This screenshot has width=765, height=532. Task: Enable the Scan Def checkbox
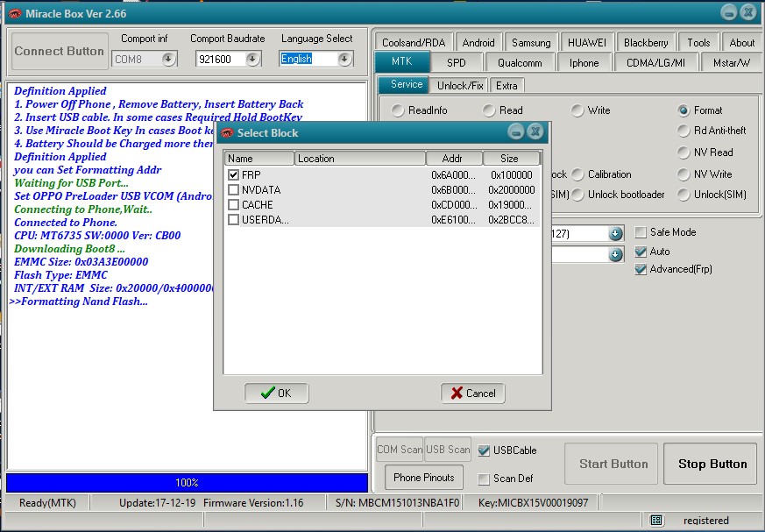click(484, 479)
